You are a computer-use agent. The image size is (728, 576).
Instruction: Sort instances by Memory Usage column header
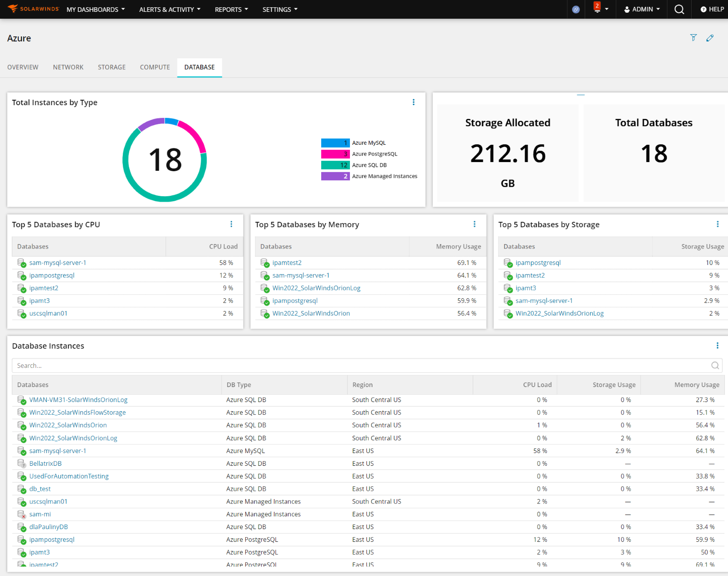[x=682, y=385]
